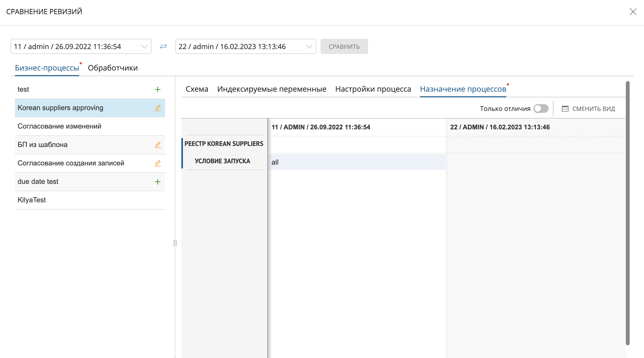The width and height of the screenshot is (644, 358).
Task: Switch to the Обработчики tab
Action: 113,68
